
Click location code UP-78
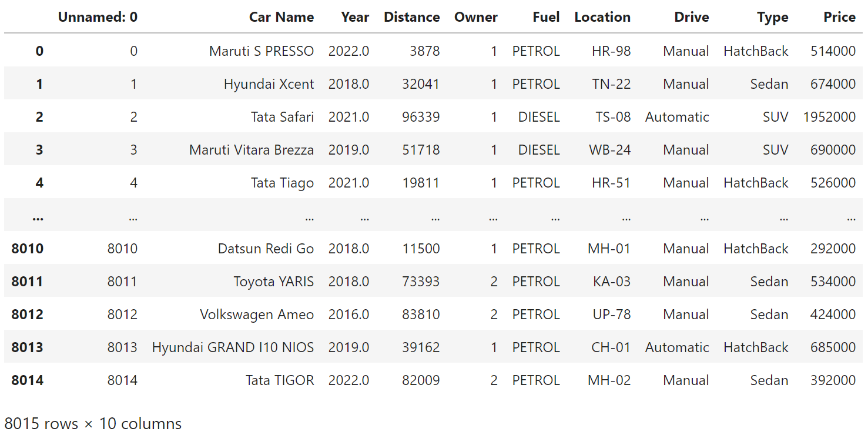(612, 314)
